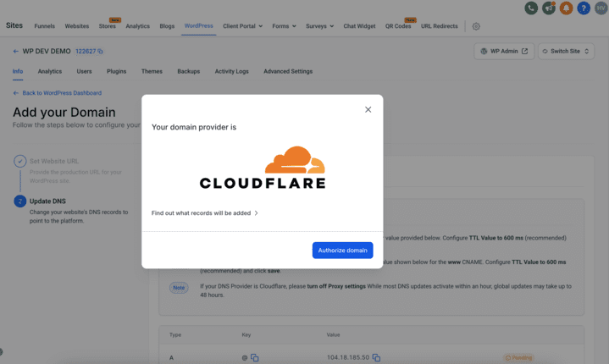Screen dimensions: 609x364
Task: Click the phone call icon
Action: (531, 8)
